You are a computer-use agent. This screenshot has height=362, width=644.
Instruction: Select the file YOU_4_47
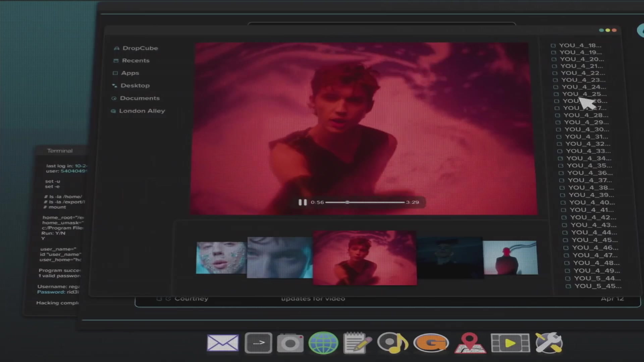(x=595, y=255)
